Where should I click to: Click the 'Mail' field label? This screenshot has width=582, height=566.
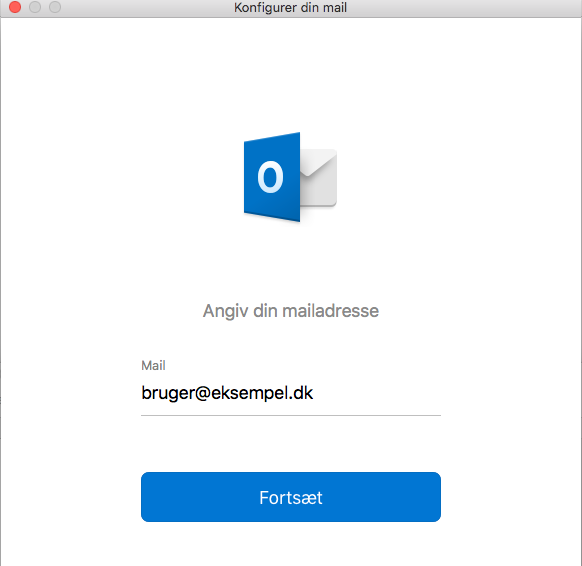[x=153, y=365]
